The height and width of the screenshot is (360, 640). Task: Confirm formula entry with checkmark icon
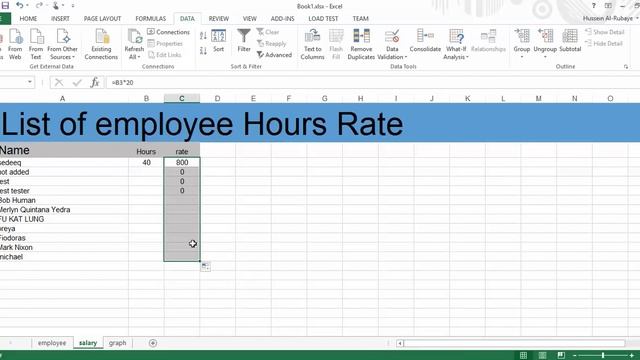(x=77, y=82)
